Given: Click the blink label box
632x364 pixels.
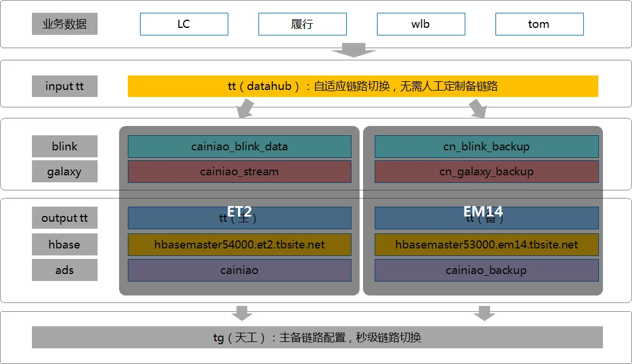Looking at the screenshot, I should pyautogui.click(x=64, y=146).
